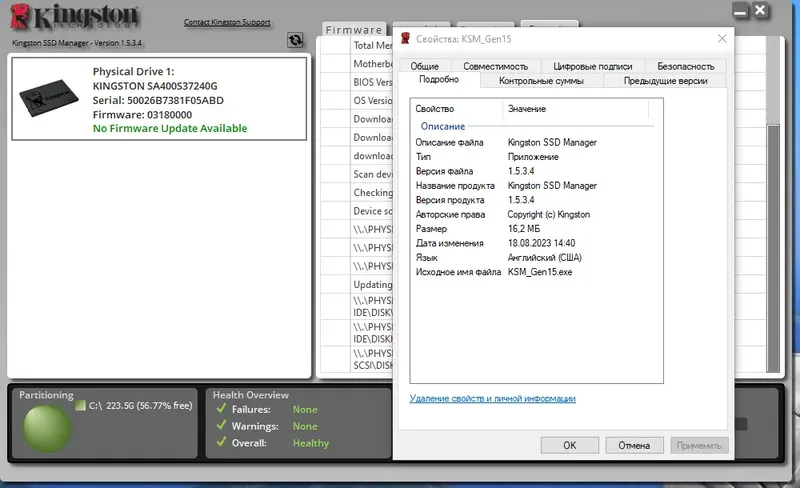Click the Serial 50026B7381F05ABD text

[158, 100]
